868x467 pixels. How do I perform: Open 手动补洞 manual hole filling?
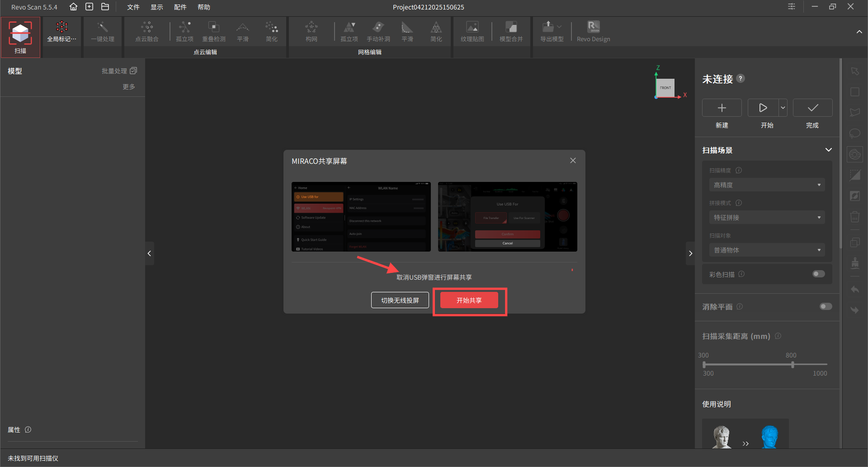[x=378, y=32]
